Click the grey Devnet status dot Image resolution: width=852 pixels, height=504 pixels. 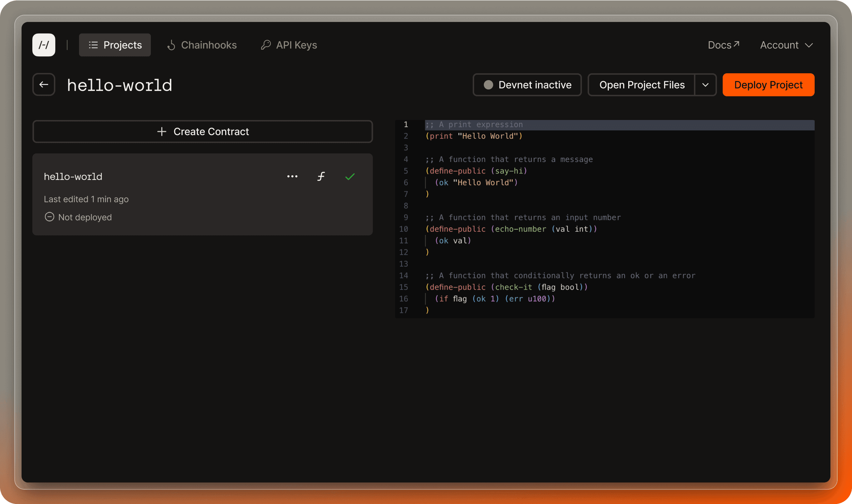click(x=488, y=85)
